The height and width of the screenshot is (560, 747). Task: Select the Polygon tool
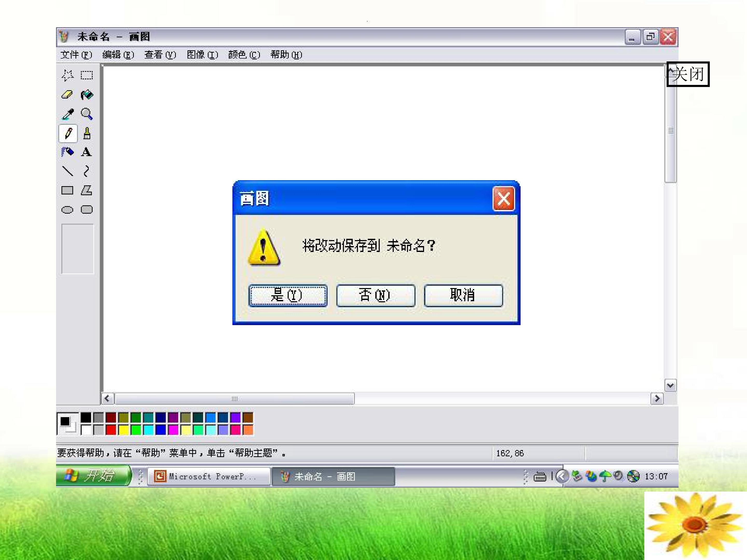tap(86, 190)
